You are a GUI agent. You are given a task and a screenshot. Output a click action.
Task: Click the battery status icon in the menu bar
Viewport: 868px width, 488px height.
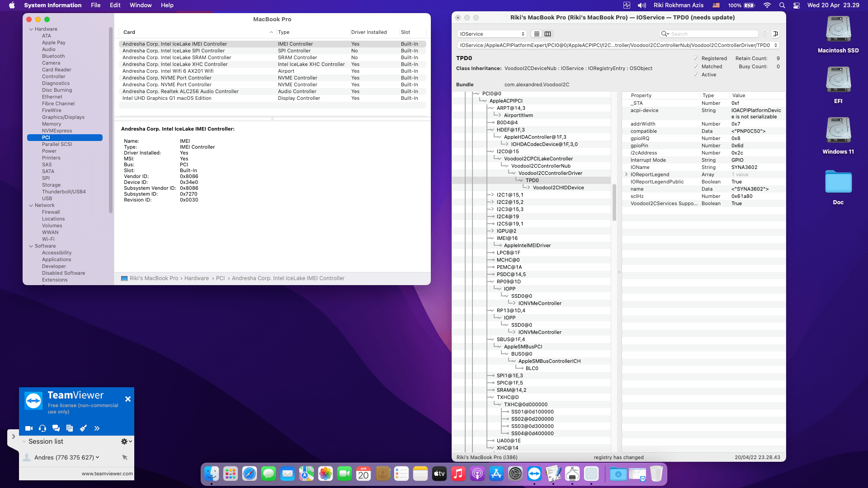(x=750, y=5)
